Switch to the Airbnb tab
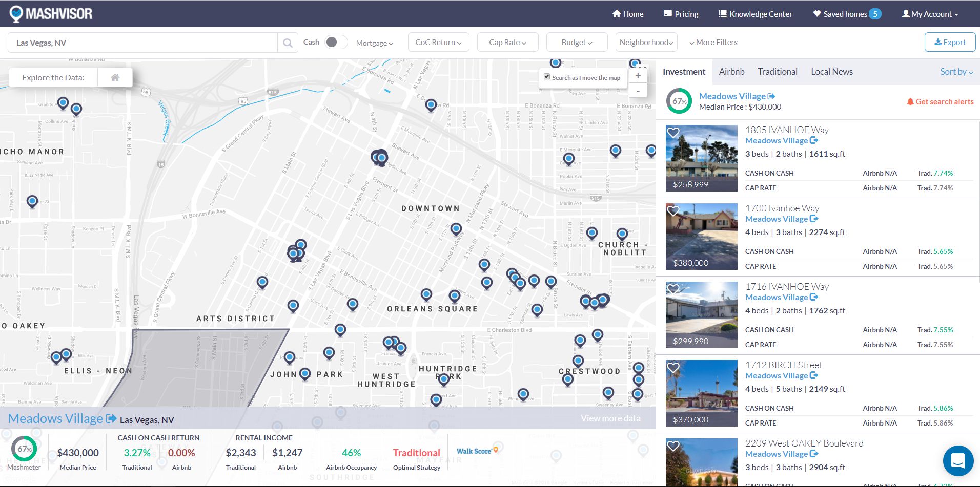980x487 pixels. tap(731, 72)
